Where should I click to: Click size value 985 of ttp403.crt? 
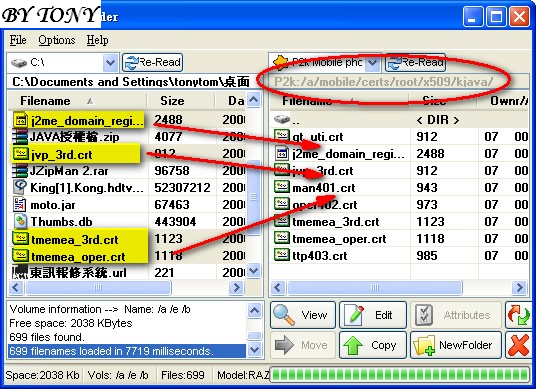pyautogui.click(x=427, y=255)
